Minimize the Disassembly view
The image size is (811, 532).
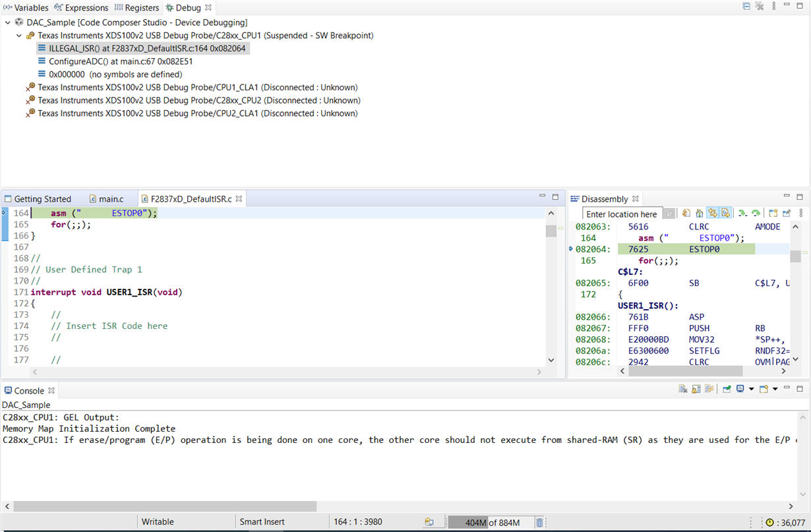tap(787, 196)
